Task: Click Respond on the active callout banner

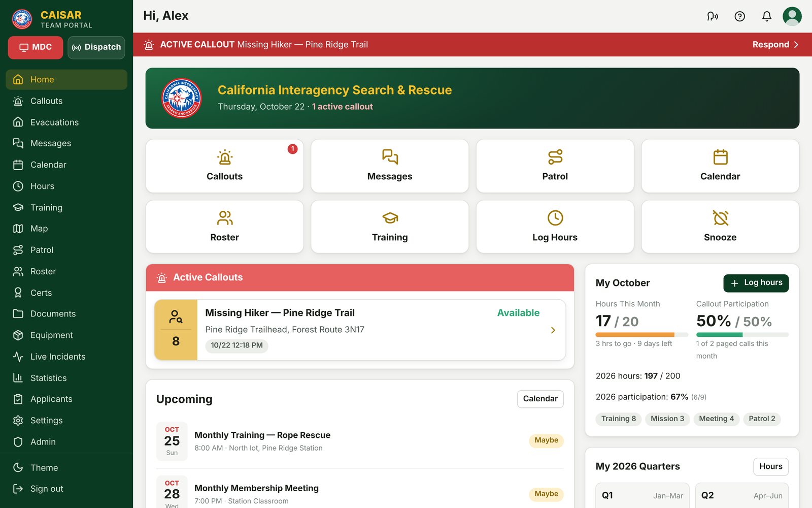Action: [x=775, y=45]
